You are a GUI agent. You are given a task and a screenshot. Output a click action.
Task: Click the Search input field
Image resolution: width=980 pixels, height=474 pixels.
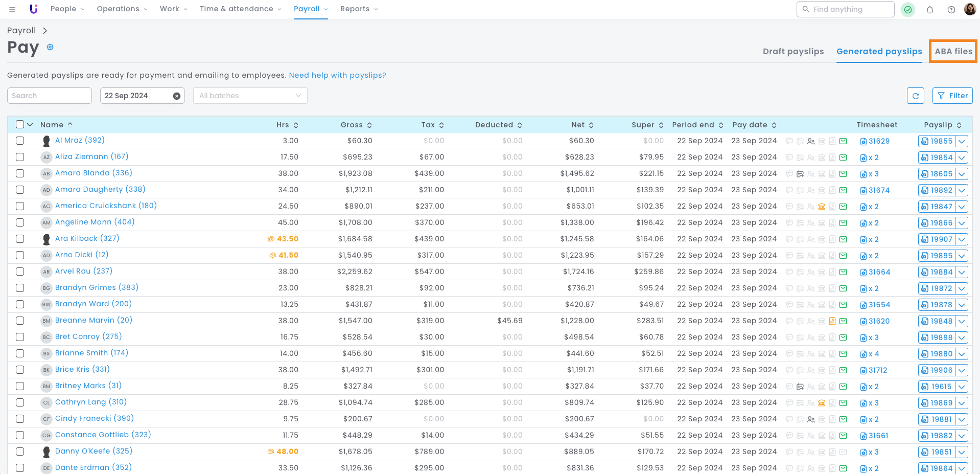(x=49, y=96)
